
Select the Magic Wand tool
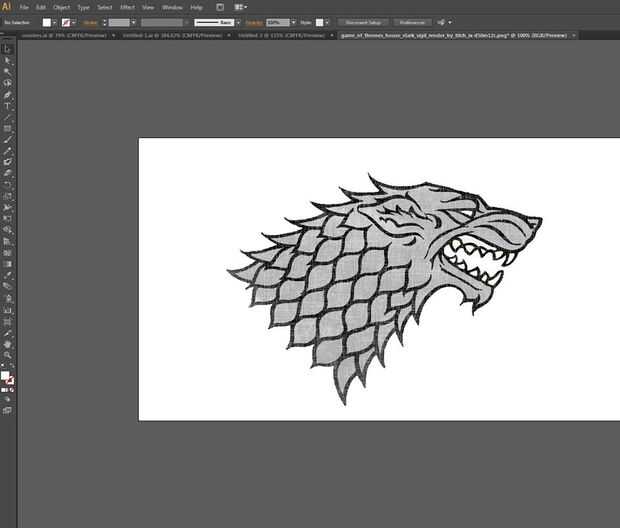coord(7,72)
